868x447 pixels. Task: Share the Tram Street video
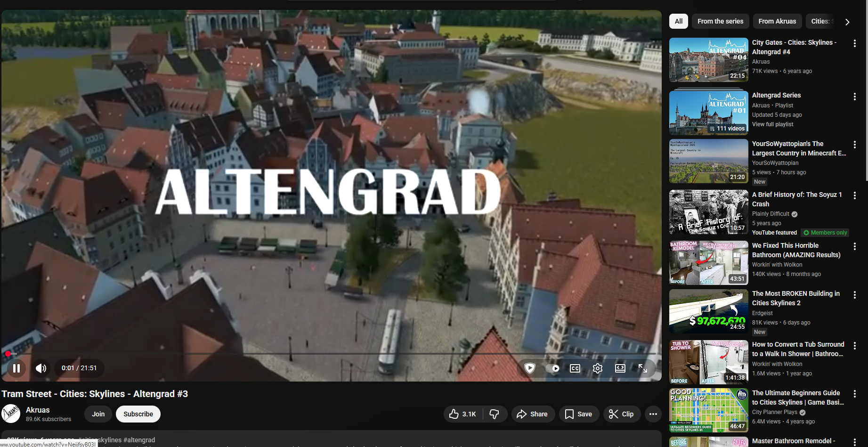[533, 414]
